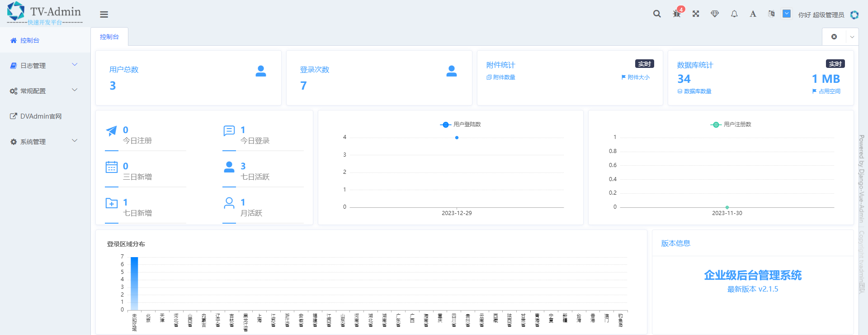Click the user icon on 用户总数 card
The image size is (868, 335).
[261, 71]
